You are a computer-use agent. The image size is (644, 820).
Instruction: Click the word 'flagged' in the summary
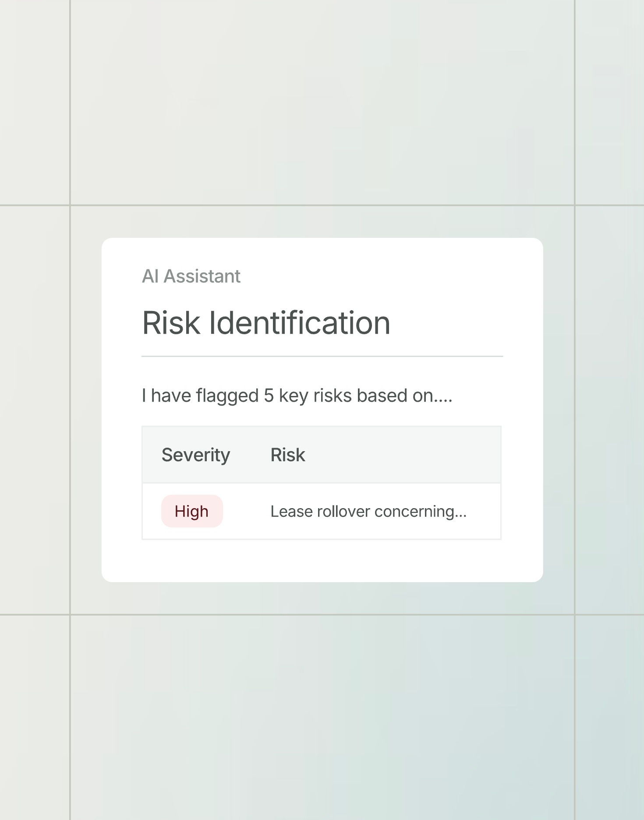click(x=227, y=396)
